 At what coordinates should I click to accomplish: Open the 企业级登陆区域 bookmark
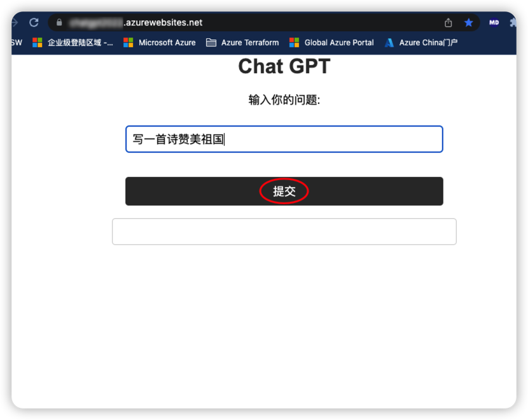coord(73,43)
